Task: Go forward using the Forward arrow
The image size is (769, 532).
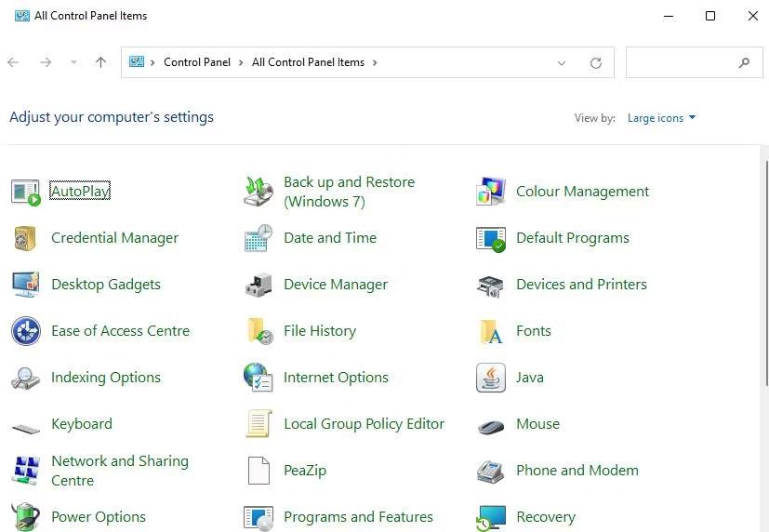Action: coord(46,62)
